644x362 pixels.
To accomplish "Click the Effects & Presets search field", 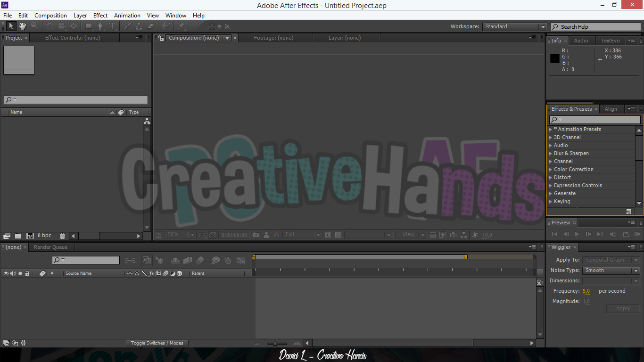I will coord(595,120).
